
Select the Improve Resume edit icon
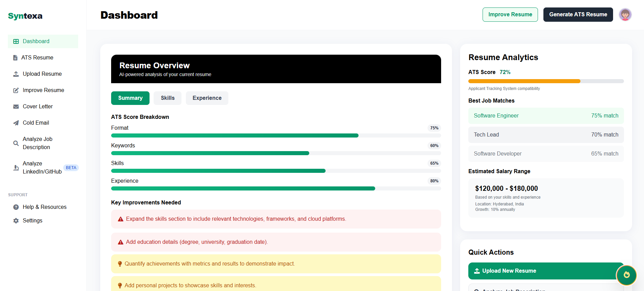[16, 90]
